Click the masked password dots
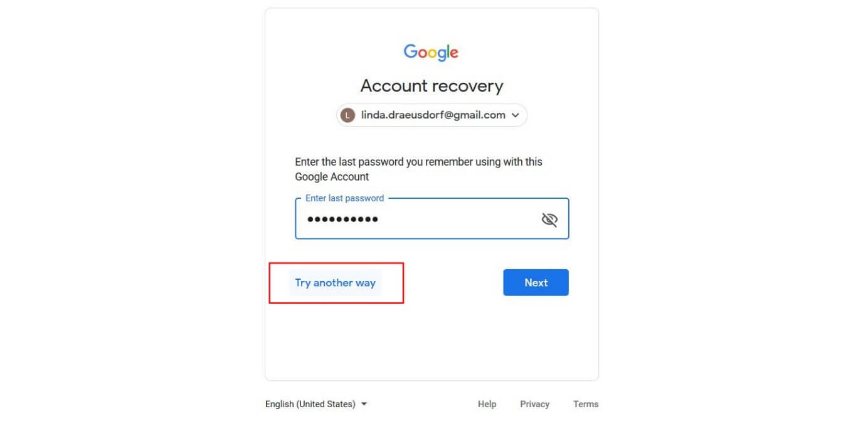The height and width of the screenshot is (431, 868). (x=342, y=219)
